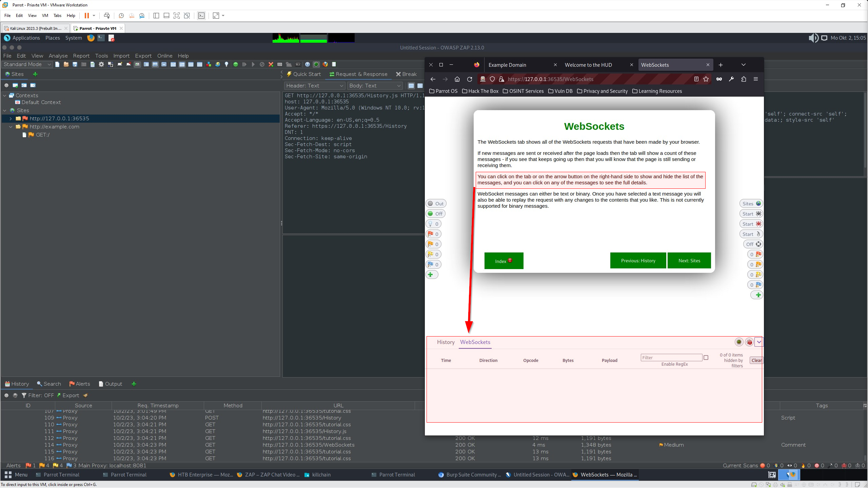Screen dimensions: 868x488
Task: Click the Previous: History button
Action: point(638,260)
